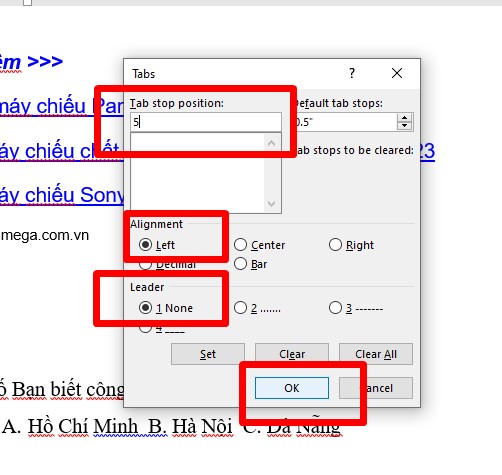Click the Clear button
502x475 pixels.
point(292,354)
